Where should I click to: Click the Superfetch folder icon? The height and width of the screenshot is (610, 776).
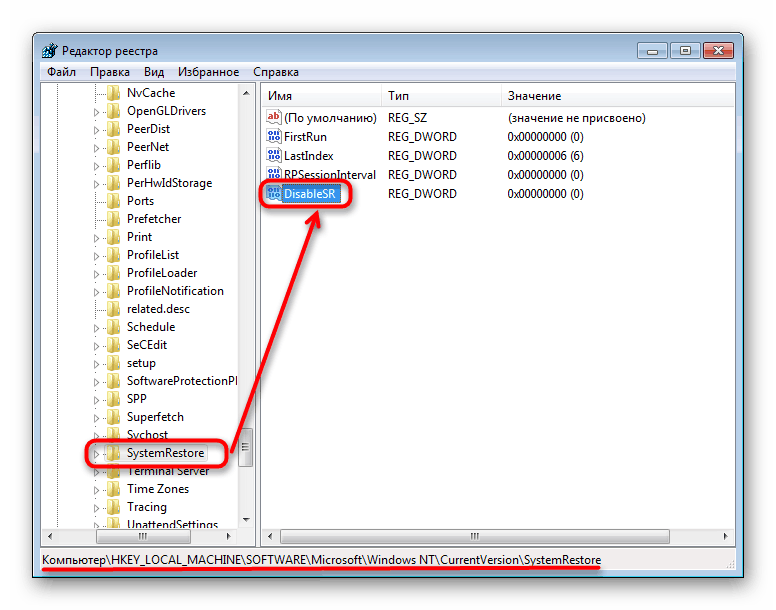[114, 417]
